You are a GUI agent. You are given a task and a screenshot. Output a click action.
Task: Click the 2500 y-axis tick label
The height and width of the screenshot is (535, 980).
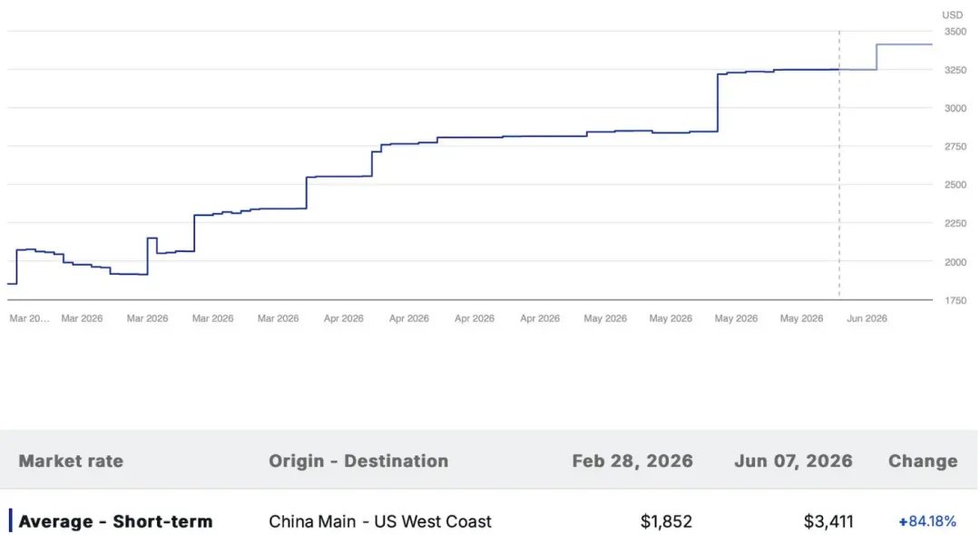coord(955,185)
